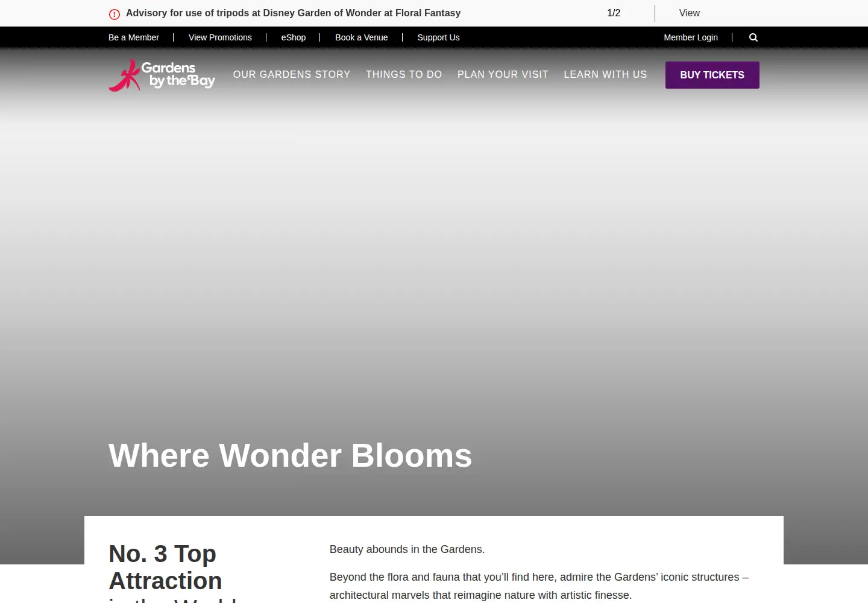Open the tripod advisory for Disney Garden

tap(293, 13)
